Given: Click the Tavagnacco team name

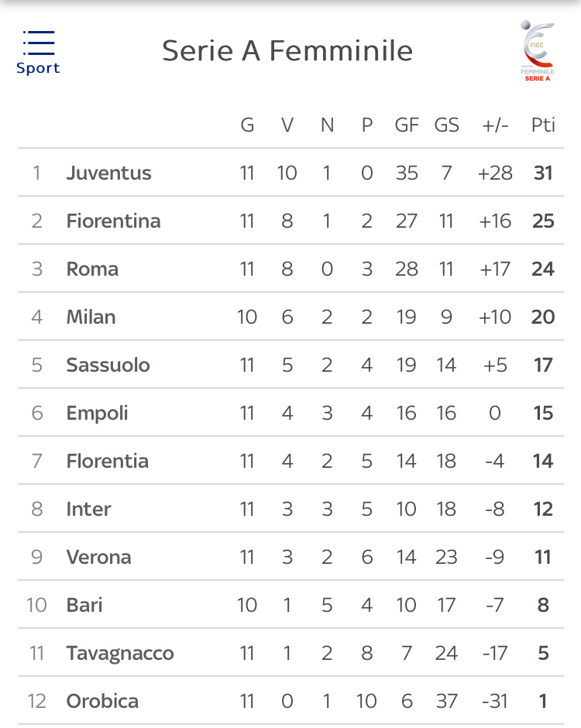Looking at the screenshot, I should click(120, 653).
